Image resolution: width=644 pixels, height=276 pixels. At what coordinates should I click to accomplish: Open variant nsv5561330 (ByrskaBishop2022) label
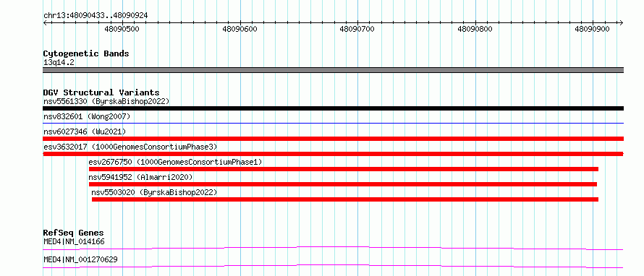106,101
